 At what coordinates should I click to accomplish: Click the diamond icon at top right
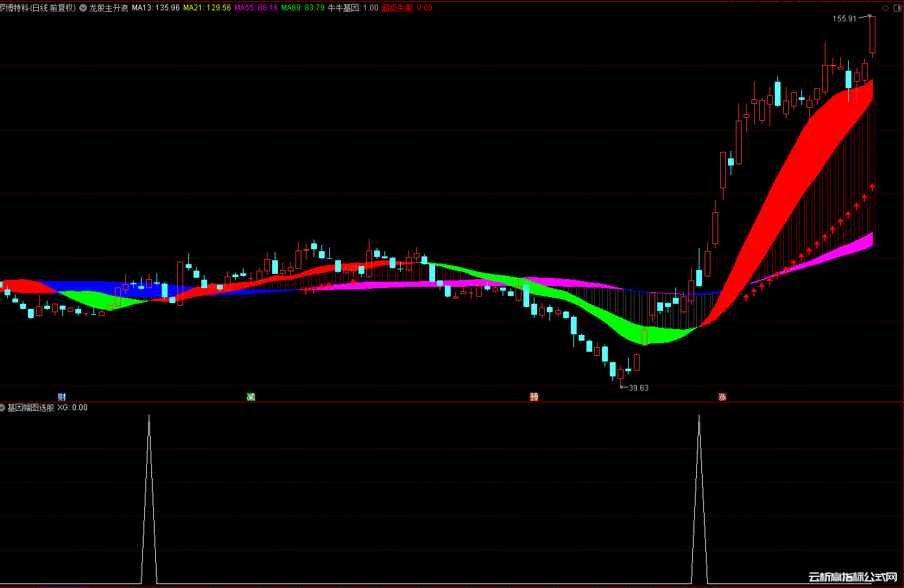click(x=885, y=8)
